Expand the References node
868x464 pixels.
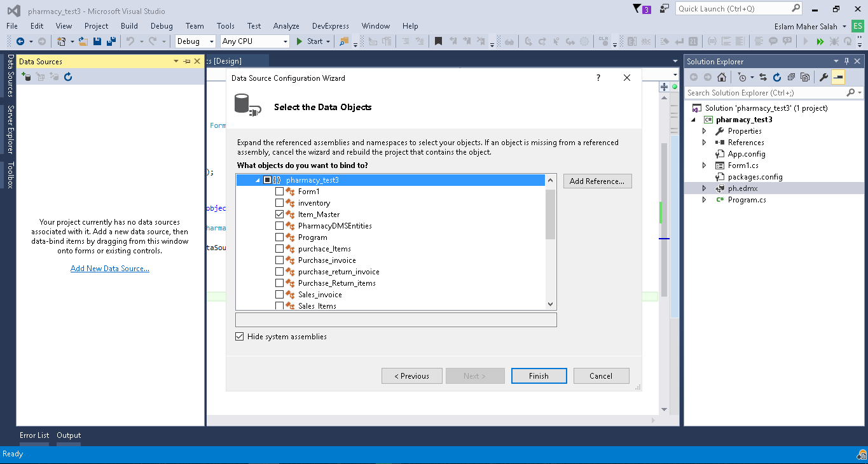(704, 143)
